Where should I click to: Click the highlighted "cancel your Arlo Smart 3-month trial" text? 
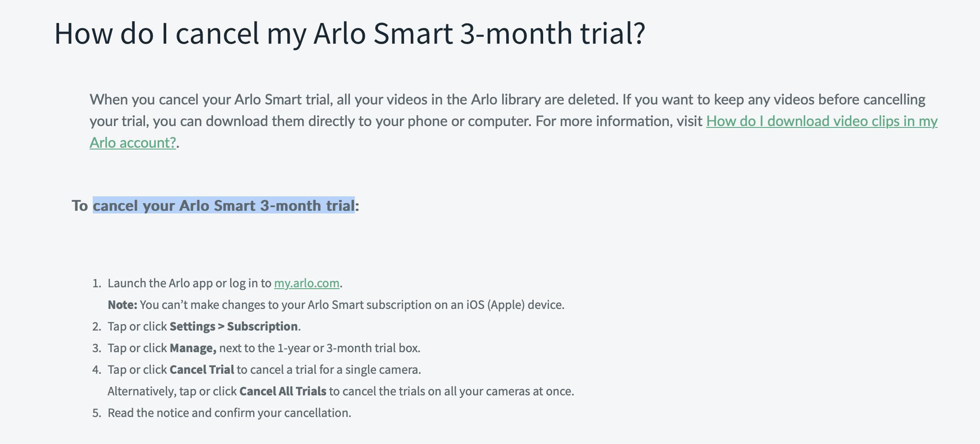[223, 205]
